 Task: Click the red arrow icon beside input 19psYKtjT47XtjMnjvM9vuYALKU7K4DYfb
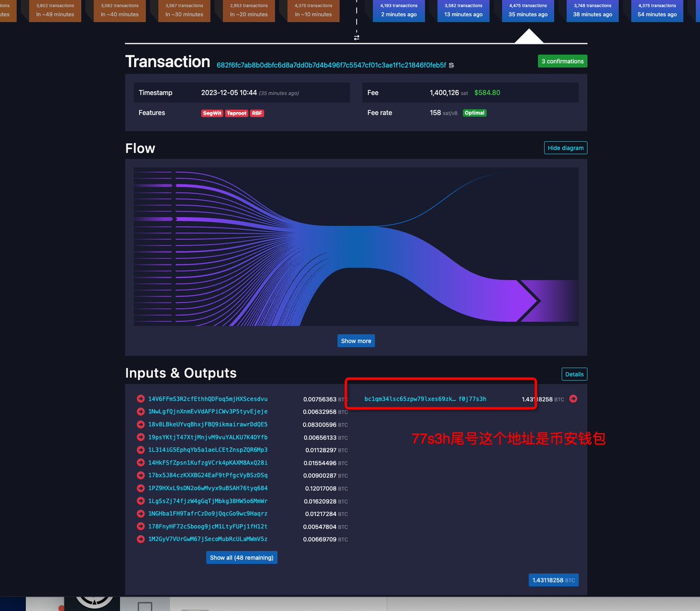pyautogui.click(x=141, y=438)
